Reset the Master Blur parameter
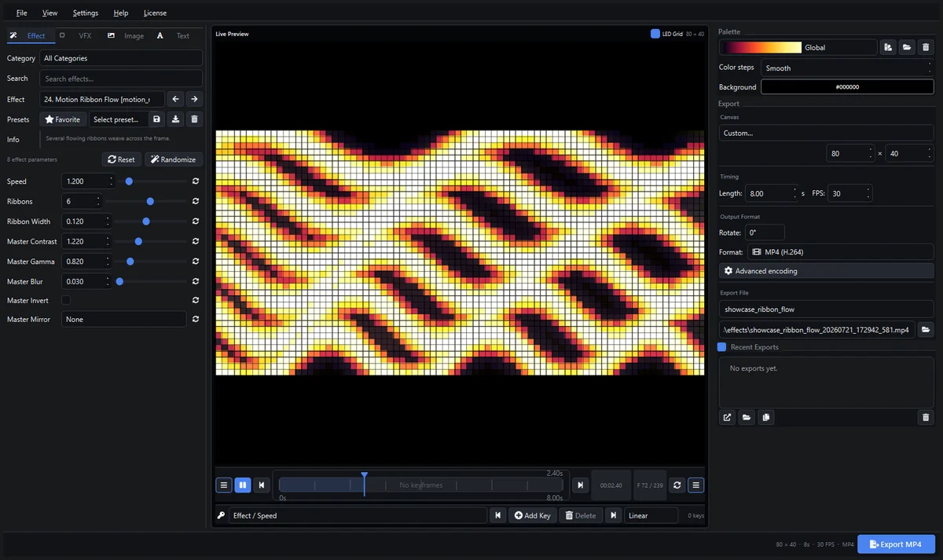Viewport: 943px width, 560px height. coord(196,281)
